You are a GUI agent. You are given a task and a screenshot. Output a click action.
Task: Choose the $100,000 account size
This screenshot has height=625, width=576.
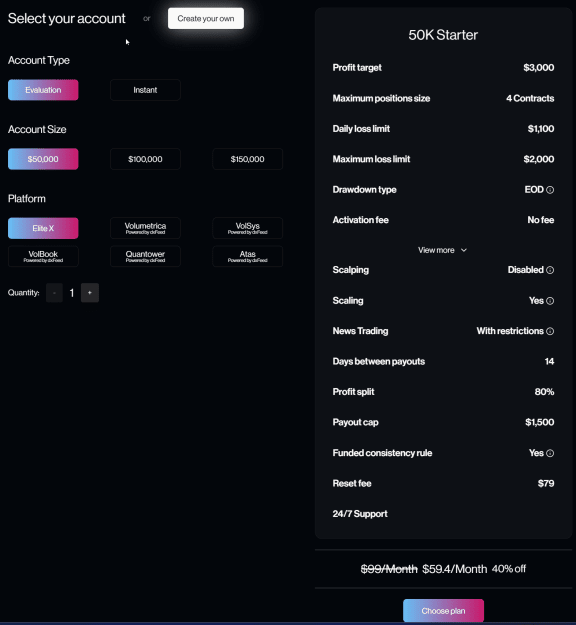pyautogui.click(x=145, y=159)
